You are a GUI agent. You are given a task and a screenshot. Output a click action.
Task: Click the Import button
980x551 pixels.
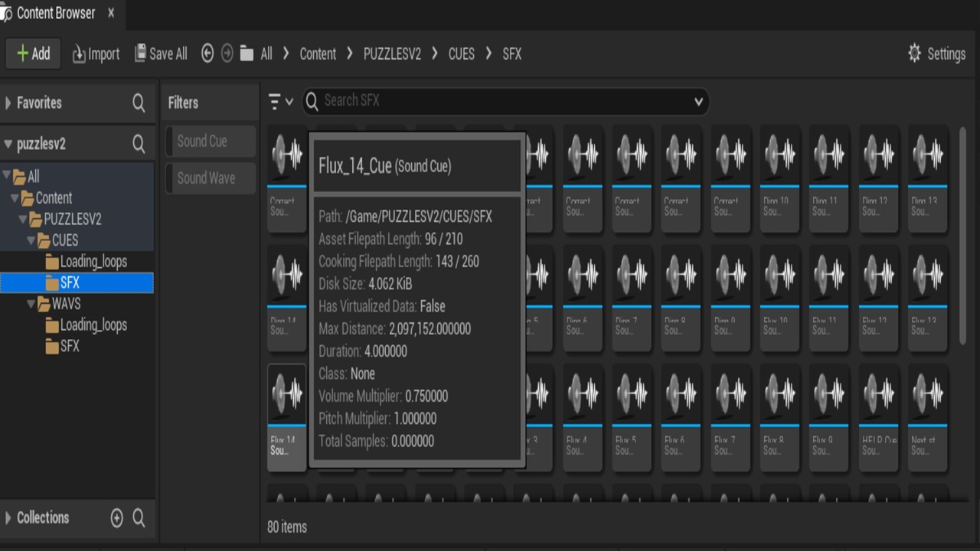96,54
